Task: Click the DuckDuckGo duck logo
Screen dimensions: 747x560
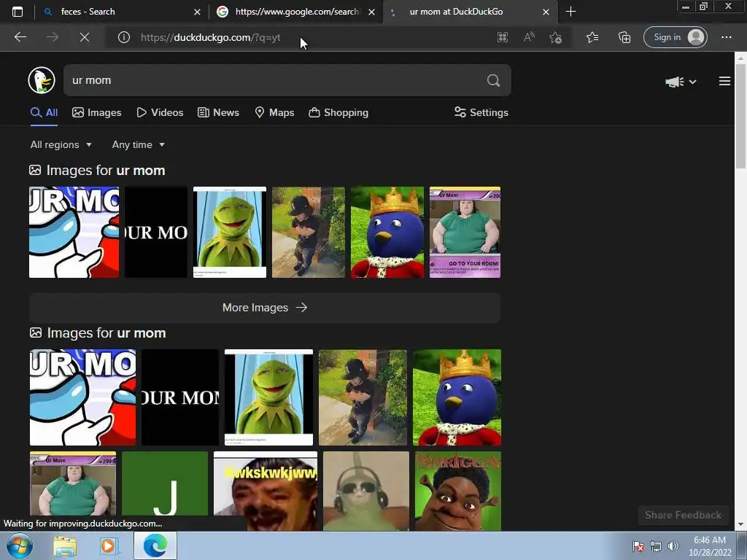Action: 42,80
